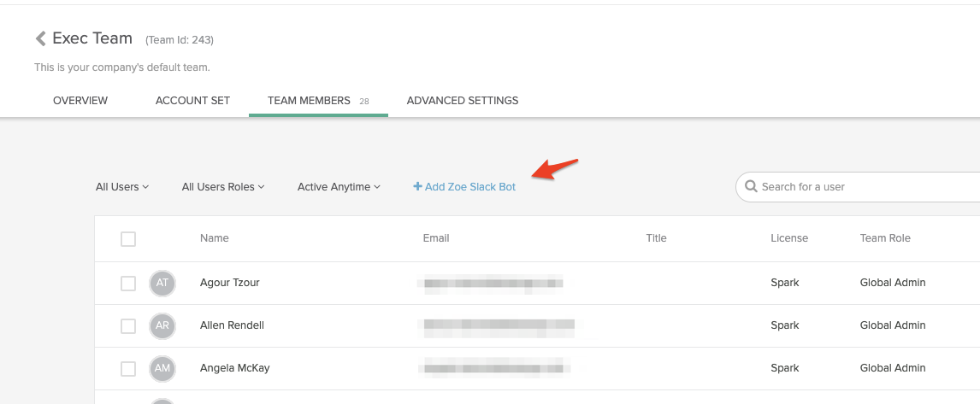Viewport: 980px width, 404px height.
Task: Click the Team Id: 243 label
Action: (180, 40)
